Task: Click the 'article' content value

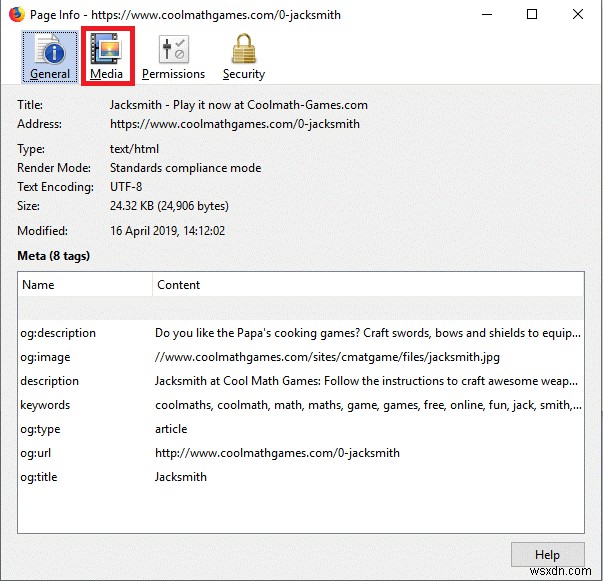Action: click(171, 429)
